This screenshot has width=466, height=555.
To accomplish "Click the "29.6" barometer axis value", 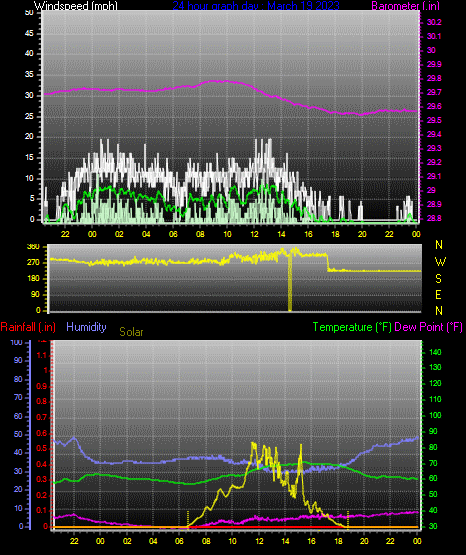I will tap(434, 107).
